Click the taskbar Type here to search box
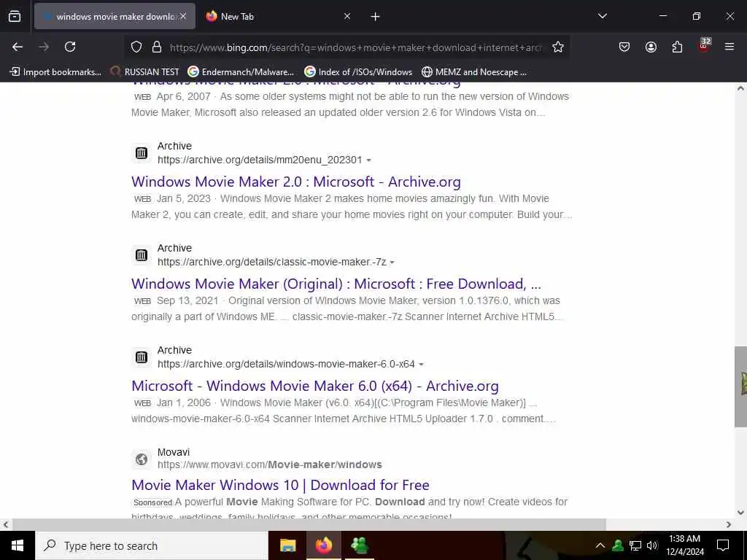Image resolution: width=747 pixels, height=560 pixels. [152, 545]
